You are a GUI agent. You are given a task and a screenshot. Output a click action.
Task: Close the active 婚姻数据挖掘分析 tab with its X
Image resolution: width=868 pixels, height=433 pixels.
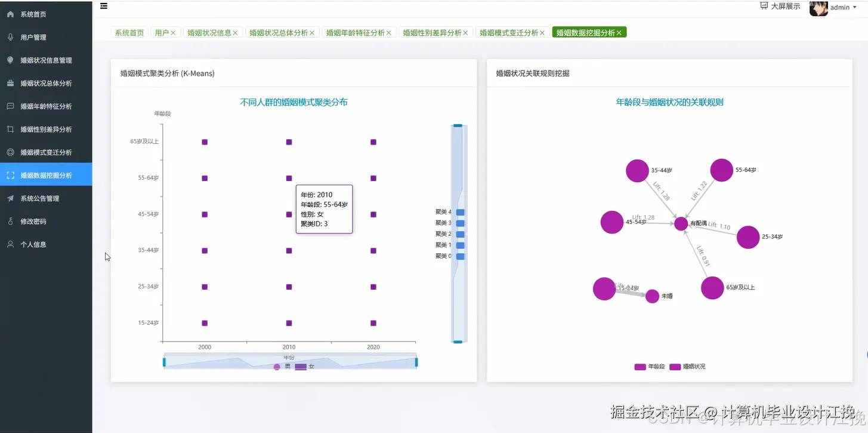point(619,33)
